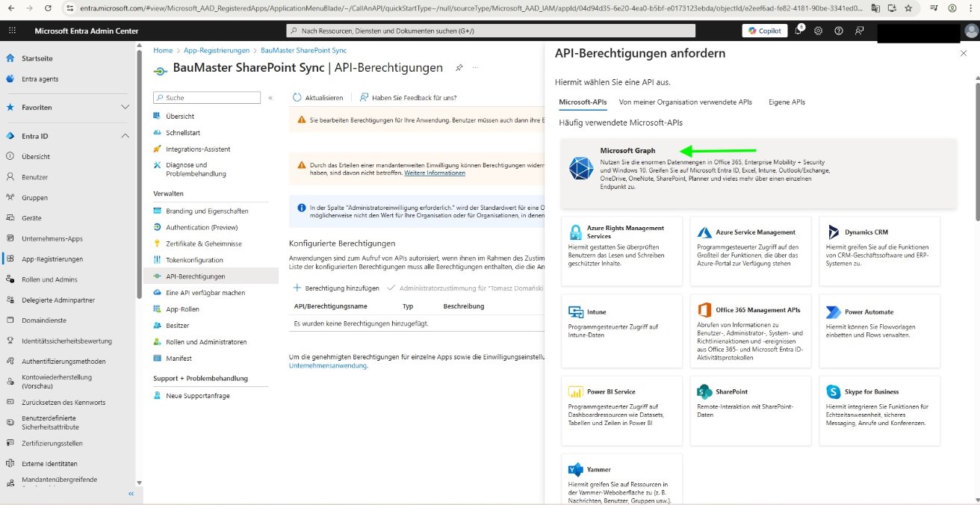This screenshot has width=980, height=505.
Task: Open Entra settings via the gear icon
Action: pos(817,30)
